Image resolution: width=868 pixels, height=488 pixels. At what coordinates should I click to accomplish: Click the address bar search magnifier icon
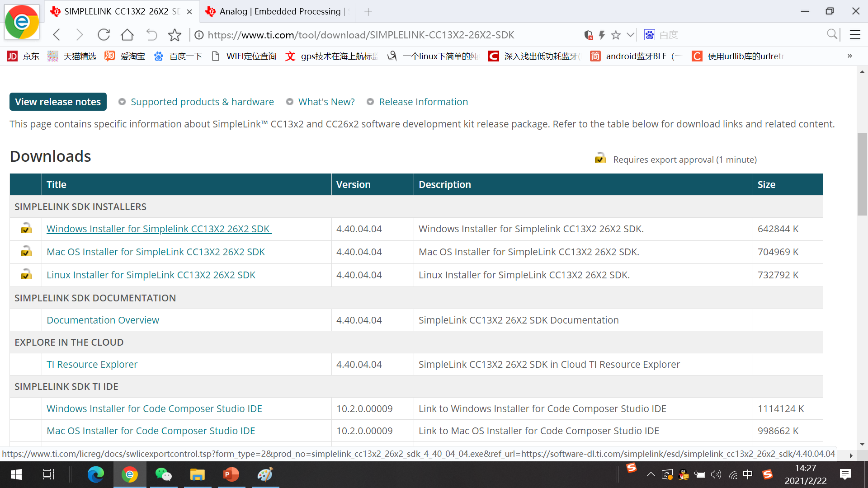(x=832, y=34)
